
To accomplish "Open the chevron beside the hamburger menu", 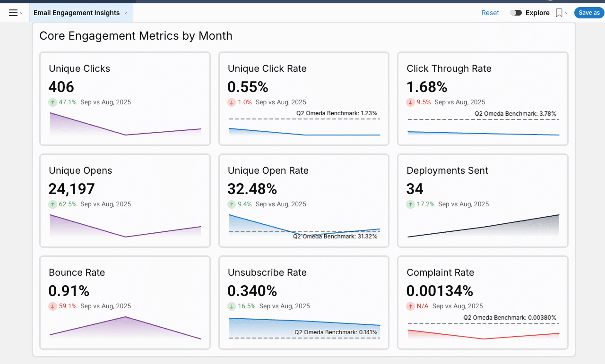I will pos(21,13).
